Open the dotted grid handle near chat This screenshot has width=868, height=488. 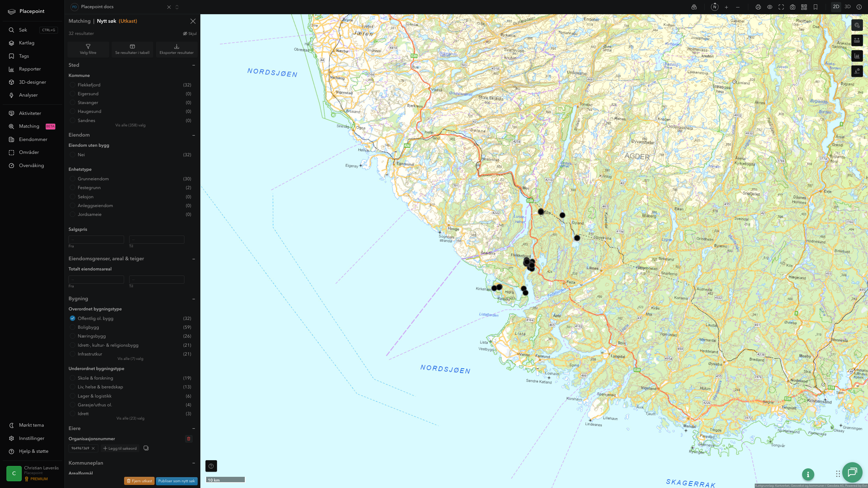tap(838, 473)
